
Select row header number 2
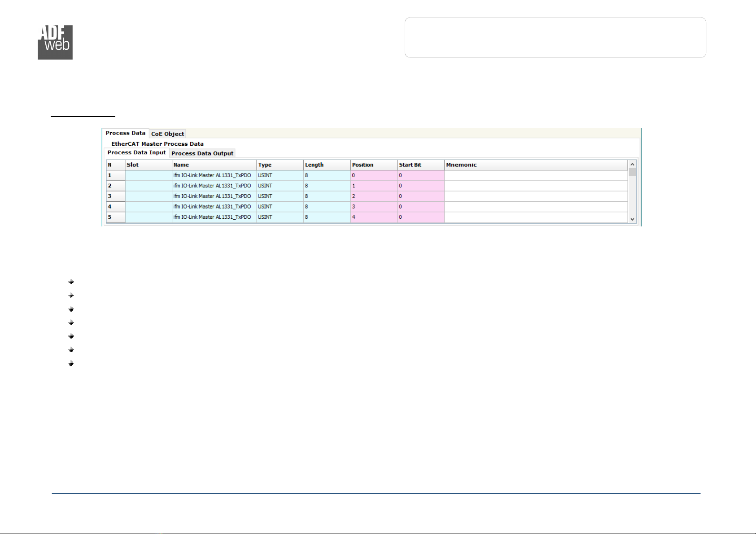tap(115, 186)
